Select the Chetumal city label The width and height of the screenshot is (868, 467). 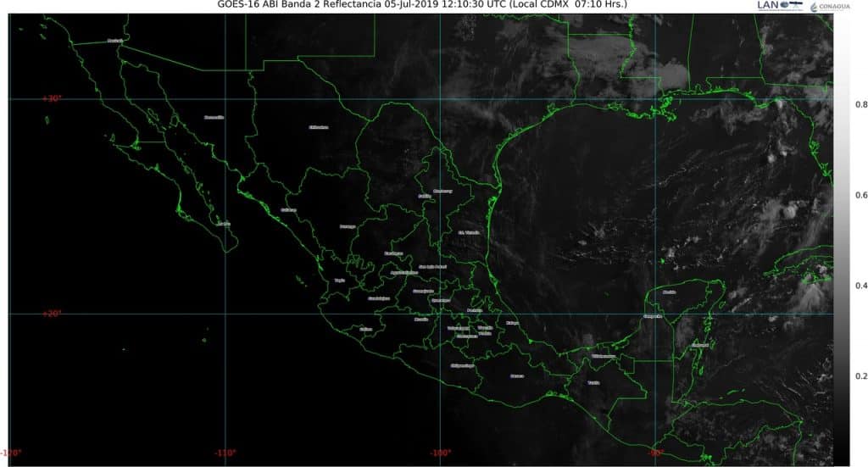700,345
